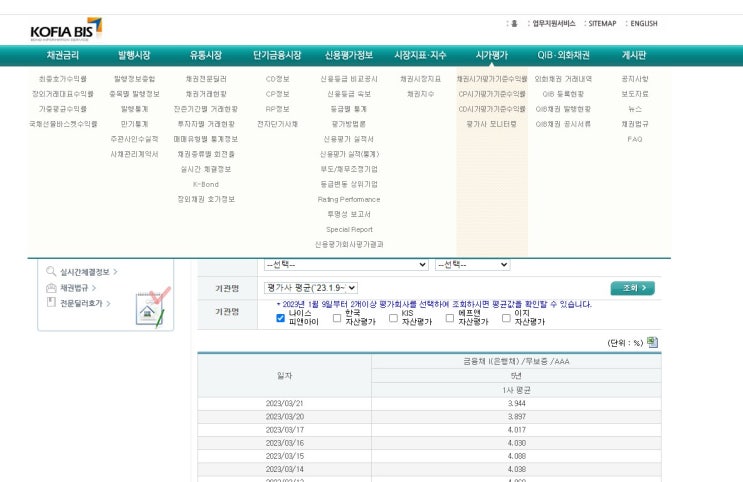
Task: Select 발행정보종합 submenu item
Action: 134,79
